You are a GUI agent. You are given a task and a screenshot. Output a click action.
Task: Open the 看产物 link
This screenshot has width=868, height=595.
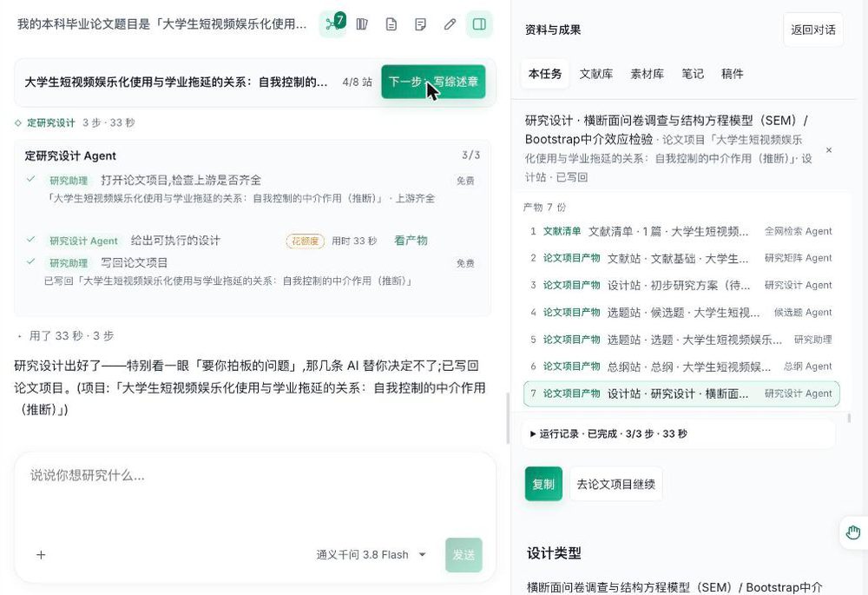pyautogui.click(x=411, y=241)
